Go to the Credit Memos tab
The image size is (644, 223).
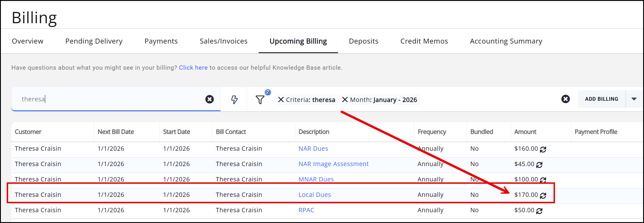424,41
